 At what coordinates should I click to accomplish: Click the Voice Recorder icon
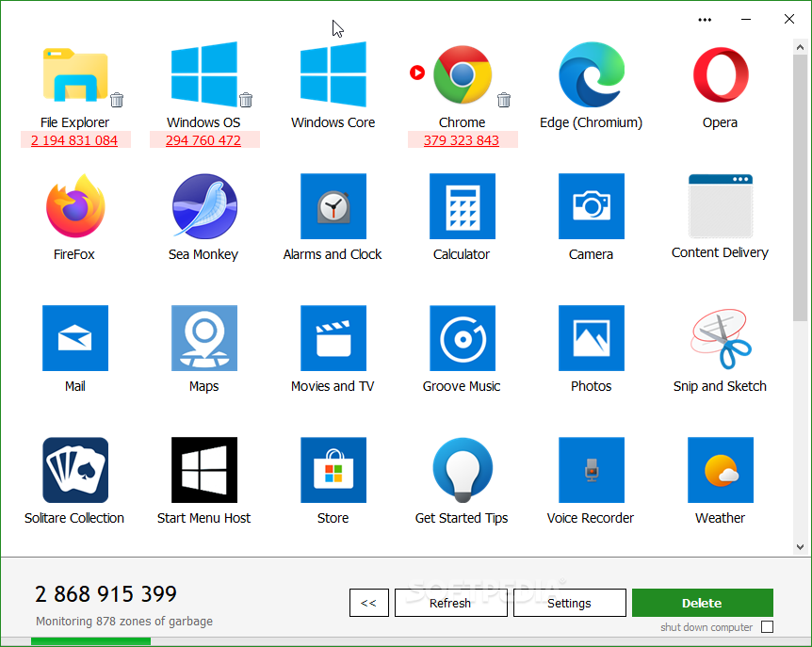(592, 470)
